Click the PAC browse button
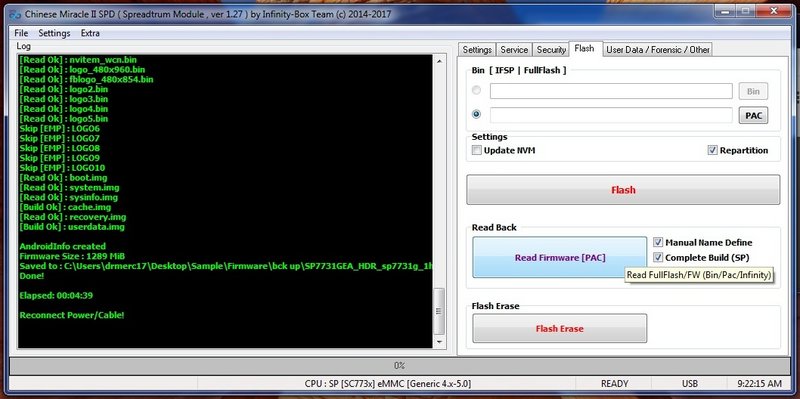Image resolution: width=800 pixels, height=399 pixels. 753,115
